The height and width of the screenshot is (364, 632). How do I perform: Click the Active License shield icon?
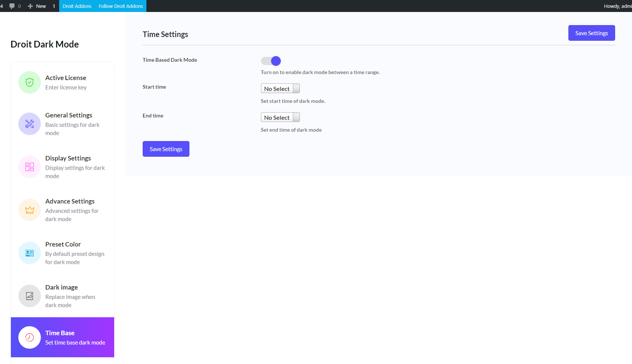30,82
